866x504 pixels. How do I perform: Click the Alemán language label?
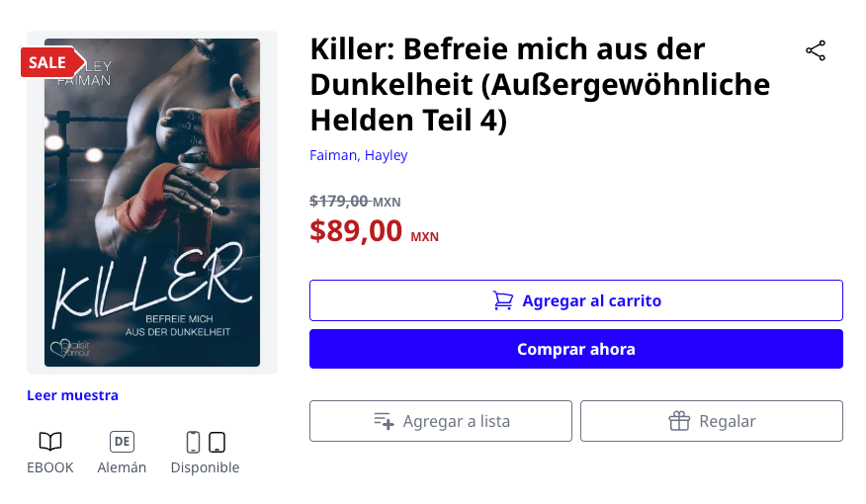point(122,467)
